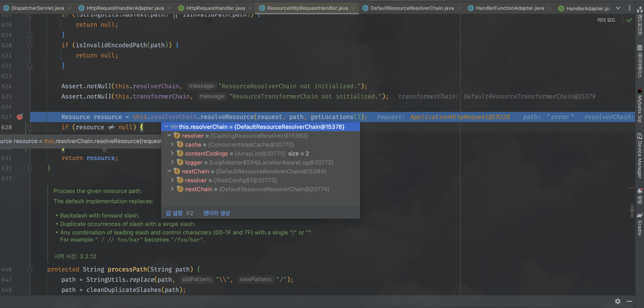Open HandlerFunctionAdapter.java tab

pyautogui.click(x=510, y=8)
